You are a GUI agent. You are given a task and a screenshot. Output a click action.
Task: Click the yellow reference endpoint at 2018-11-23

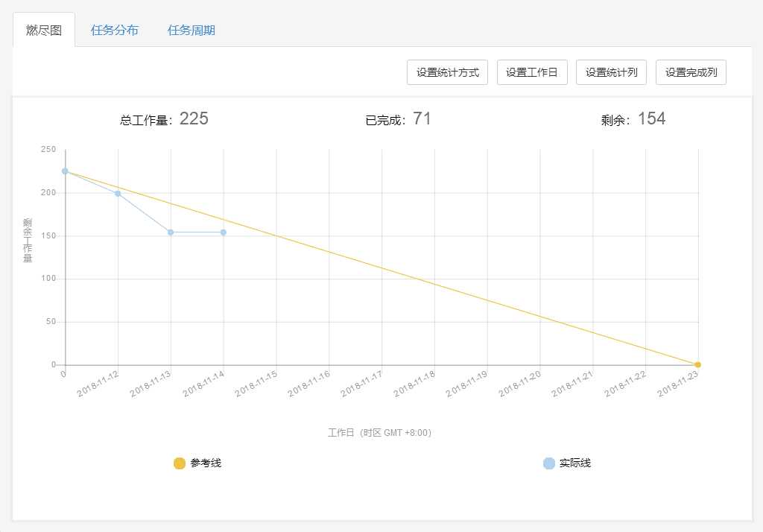coord(698,365)
